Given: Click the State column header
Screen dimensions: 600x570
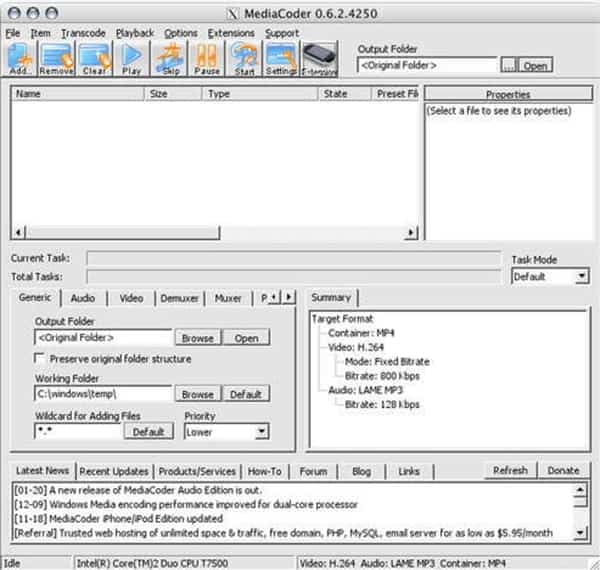Looking at the screenshot, I should point(346,94).
